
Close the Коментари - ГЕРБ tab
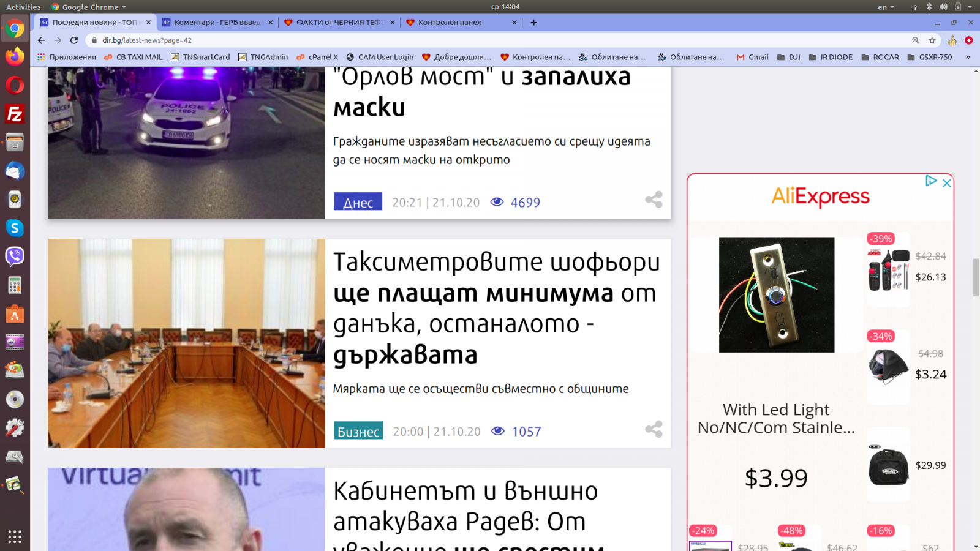point(270,23)
